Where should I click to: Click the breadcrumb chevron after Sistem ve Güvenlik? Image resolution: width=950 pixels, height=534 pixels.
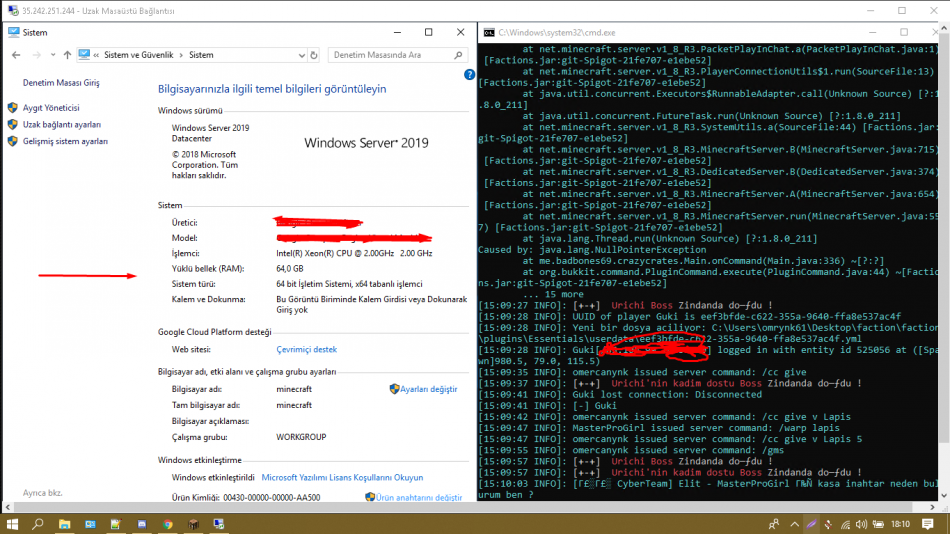coord(181,55)
